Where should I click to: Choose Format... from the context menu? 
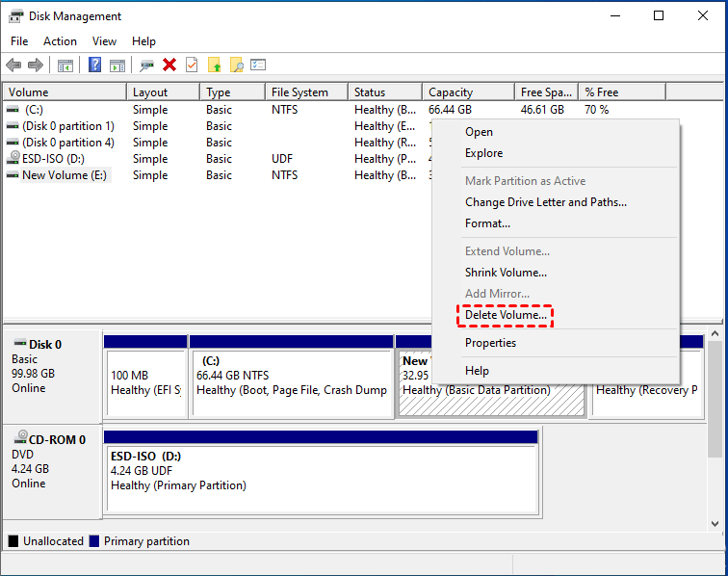[487, 223]
